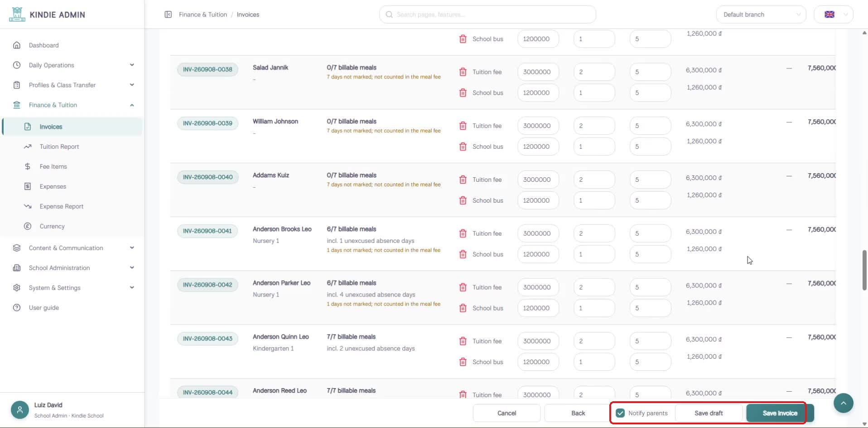
Task: Click Finance & Tuition breadcrumb link
Action: [203, 15]
